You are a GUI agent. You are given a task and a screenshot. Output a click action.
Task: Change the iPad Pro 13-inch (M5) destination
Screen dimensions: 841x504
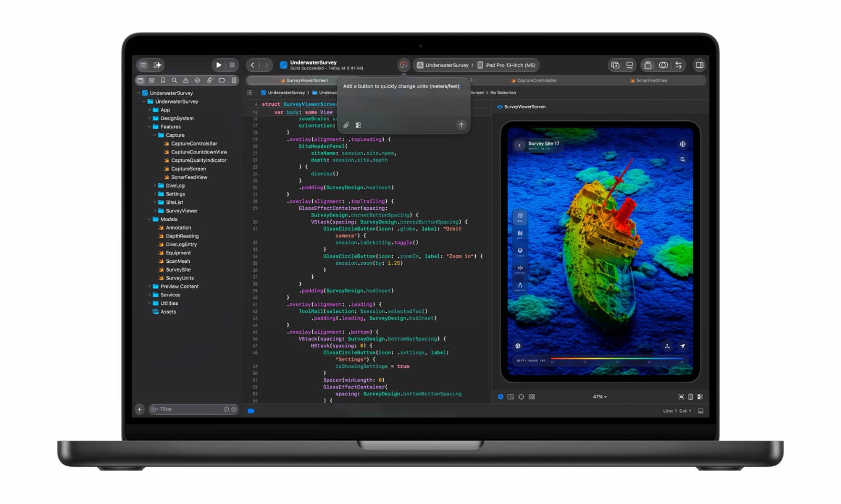(x=507, y=65)
